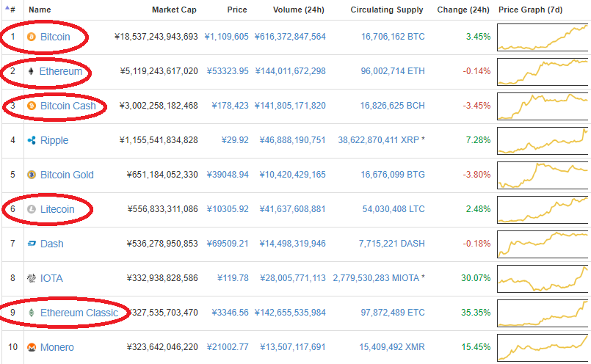This screenshot has width=591, height=364.
Task: Click Ripple volume ¥46,888,190,751
Action: (x=292, y=140)
